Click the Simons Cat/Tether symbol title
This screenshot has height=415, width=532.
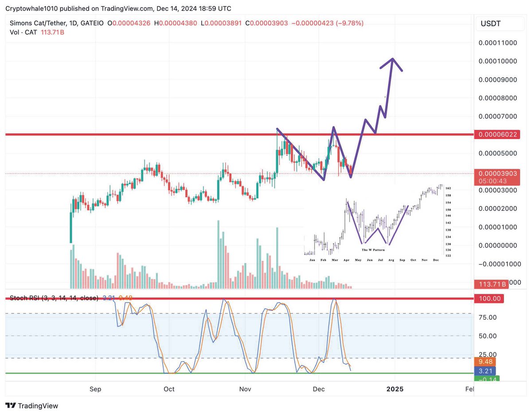point(38,23)
